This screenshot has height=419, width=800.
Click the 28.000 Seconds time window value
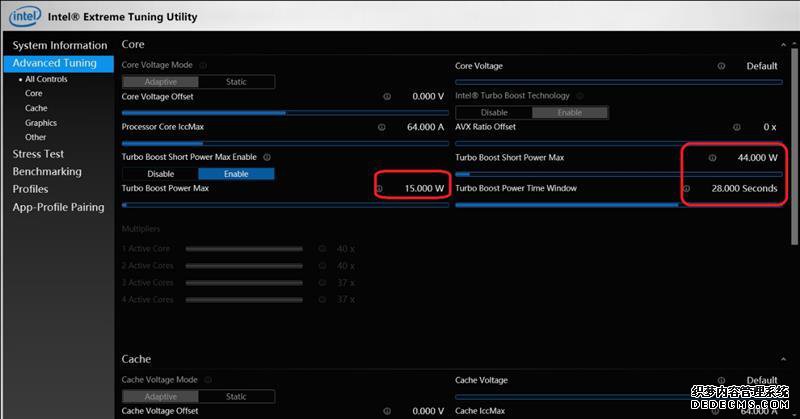(744, 188)
